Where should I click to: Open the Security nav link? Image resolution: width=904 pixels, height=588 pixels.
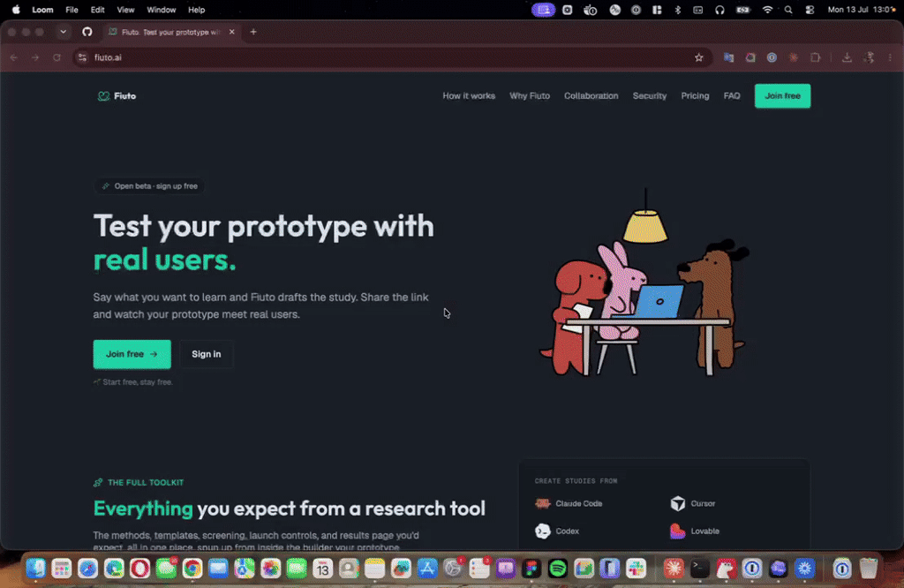[x=649, y=96]
